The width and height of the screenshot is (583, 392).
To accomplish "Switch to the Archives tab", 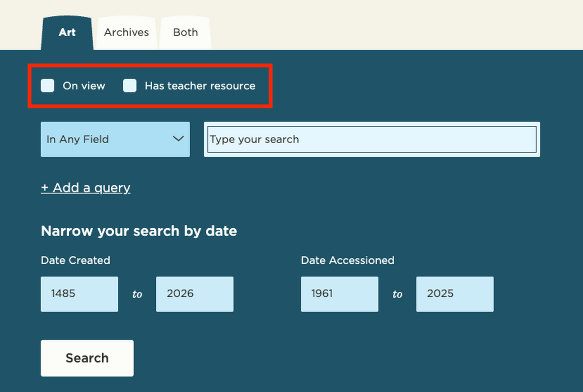I will click(x=126, y=32).
